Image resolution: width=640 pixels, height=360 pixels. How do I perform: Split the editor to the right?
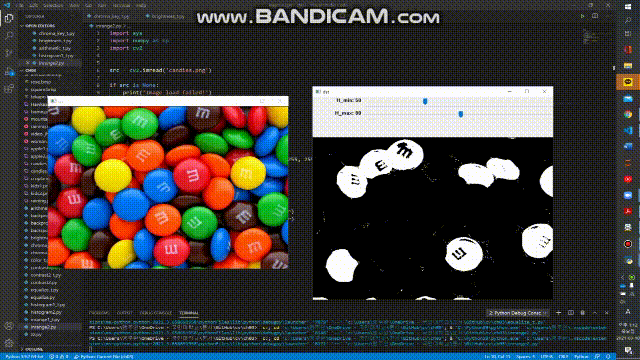[595, 16]
